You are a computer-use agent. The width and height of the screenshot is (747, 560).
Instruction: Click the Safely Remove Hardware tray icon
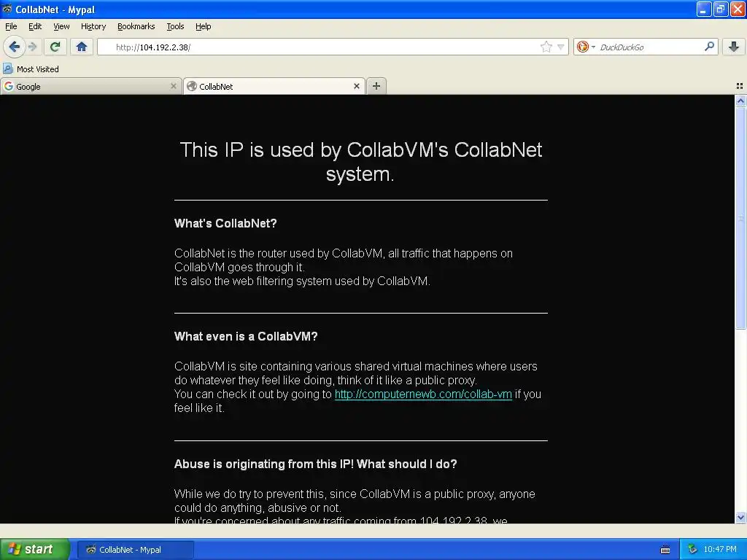point(692,550)
